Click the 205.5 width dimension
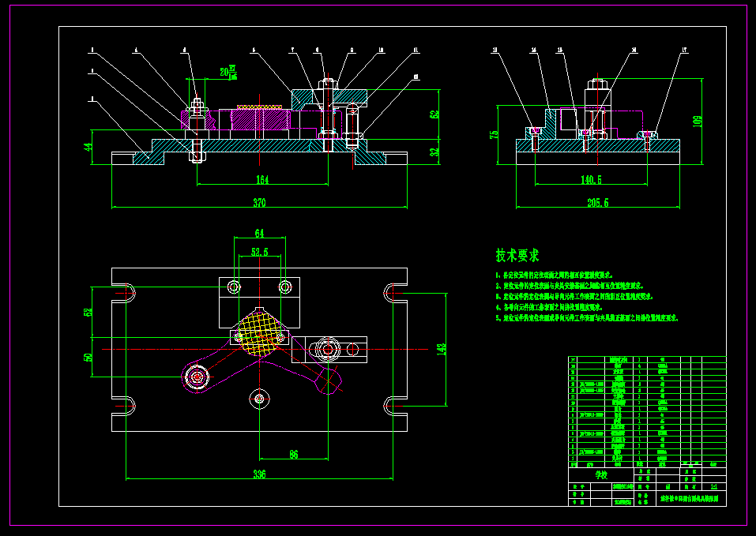This screenshot has width=756, height=536. click(598, 203)
